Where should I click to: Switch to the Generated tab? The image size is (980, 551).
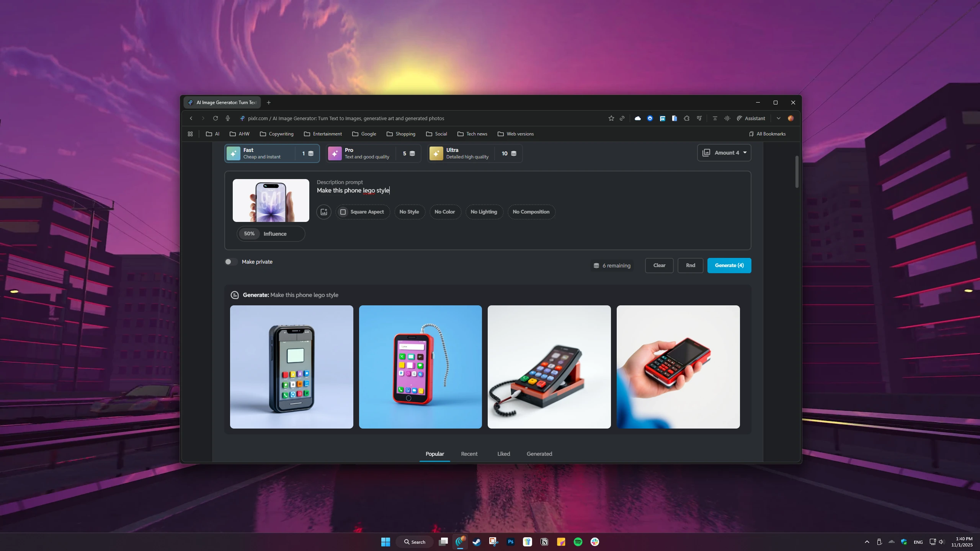[539, 454]
